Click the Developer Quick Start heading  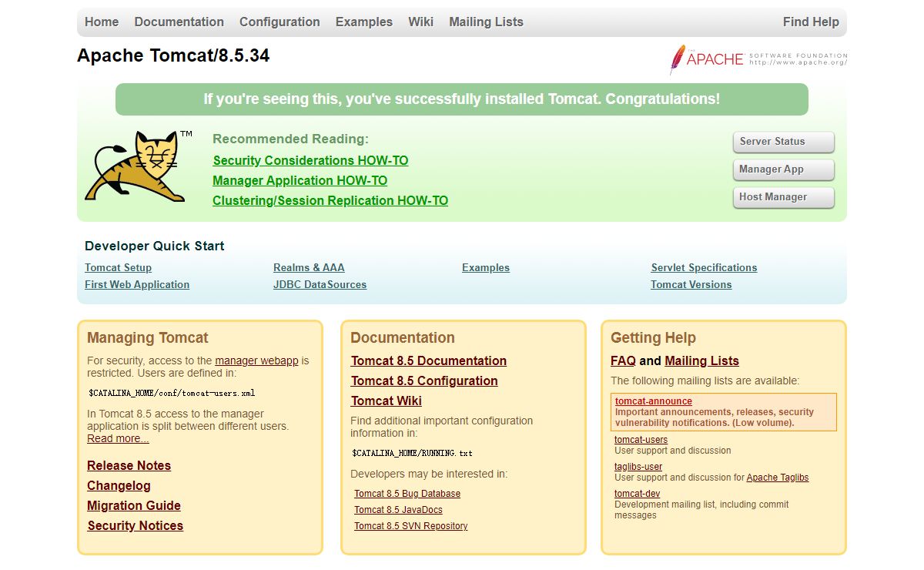point(155,246)
